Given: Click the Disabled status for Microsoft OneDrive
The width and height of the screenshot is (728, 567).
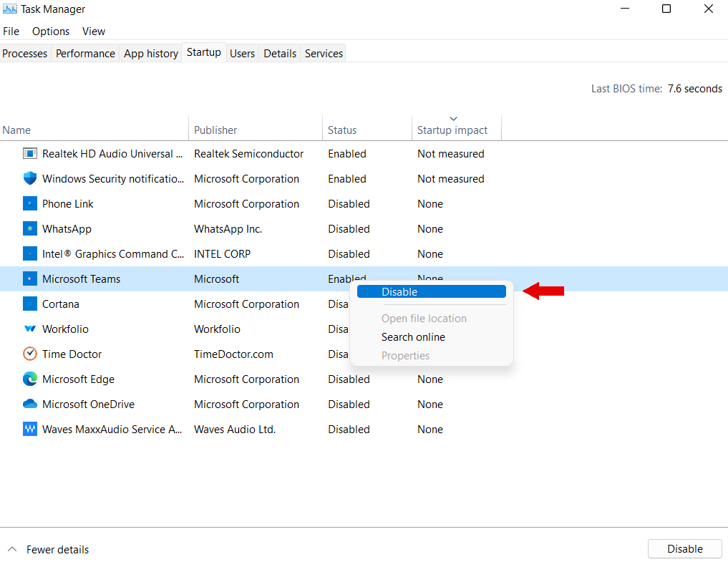Looking at the screenshot, I should pyautogui.click(x=349, y=404).
